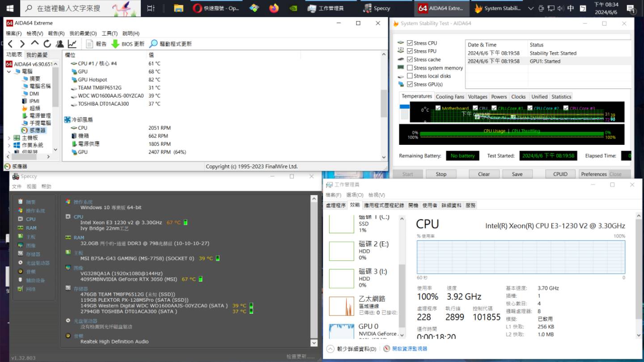The image size is (644, 362).
Task: Select 感應器 sensor item in AIDA64 tree
Action: coord(34,130)
